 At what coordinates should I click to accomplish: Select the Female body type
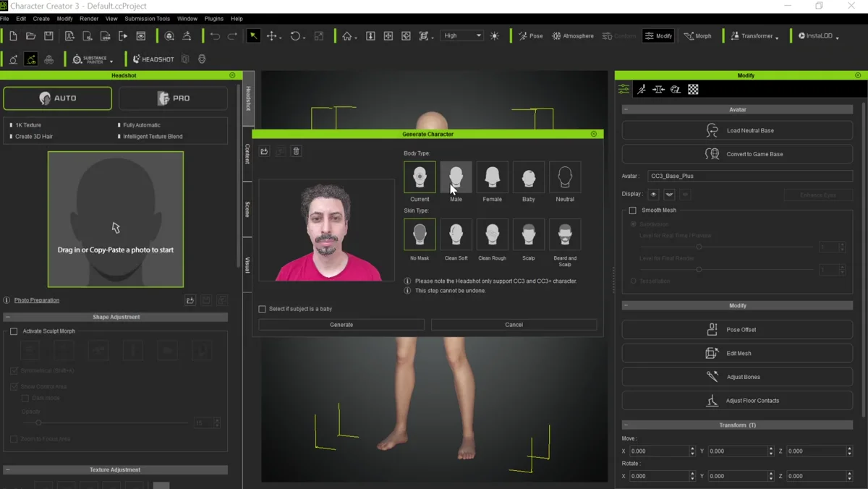[492, 177]
